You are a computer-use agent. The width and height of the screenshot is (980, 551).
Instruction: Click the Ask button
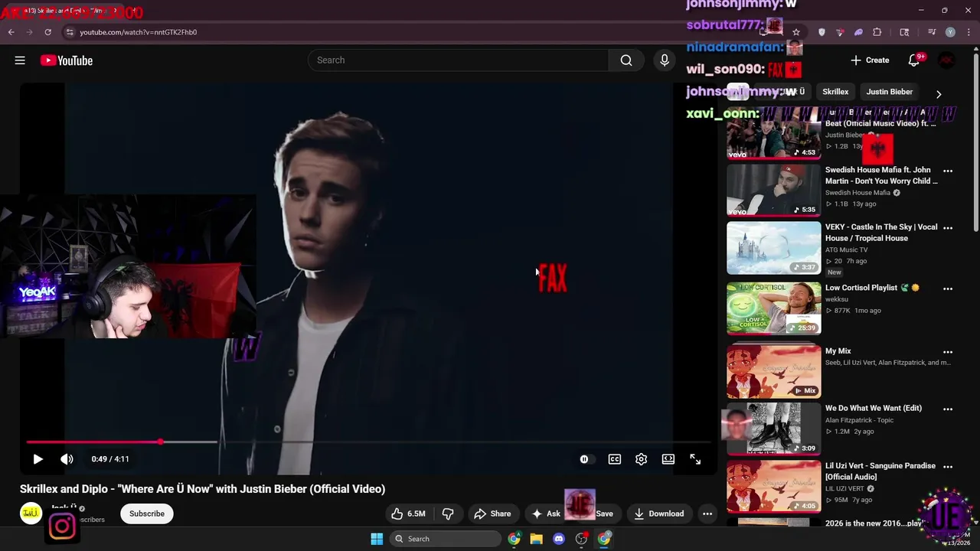[x=546, y=514]
